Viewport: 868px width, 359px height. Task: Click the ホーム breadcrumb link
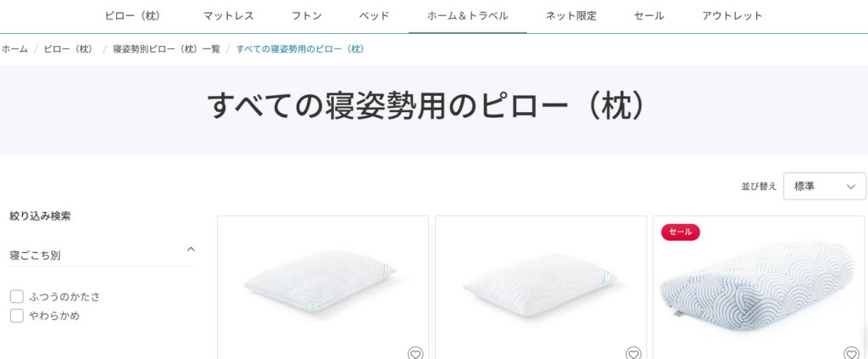tap(14, 48)
